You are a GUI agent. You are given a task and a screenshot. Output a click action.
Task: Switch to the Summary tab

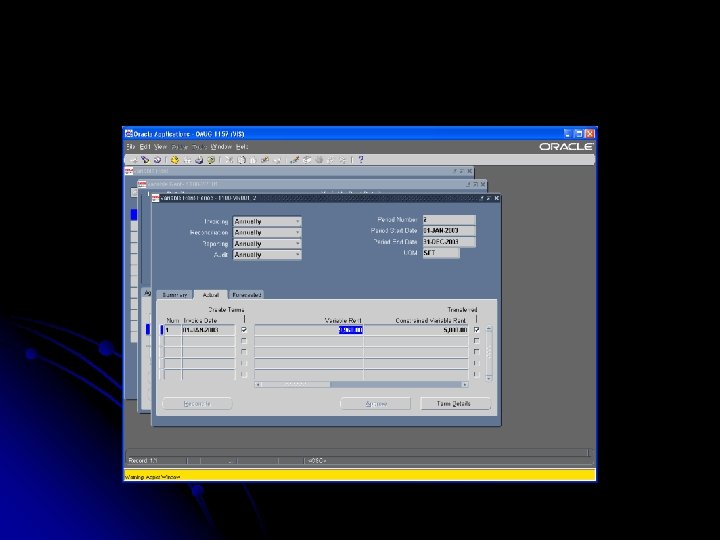point(174,295)
